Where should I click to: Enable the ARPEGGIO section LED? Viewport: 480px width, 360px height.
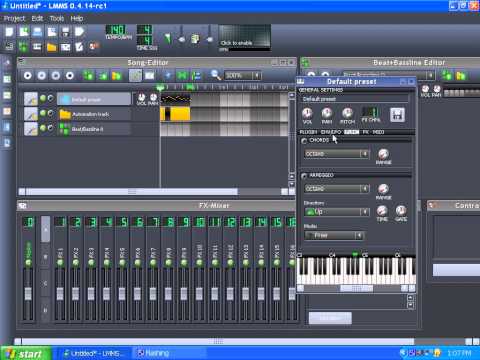304,176
